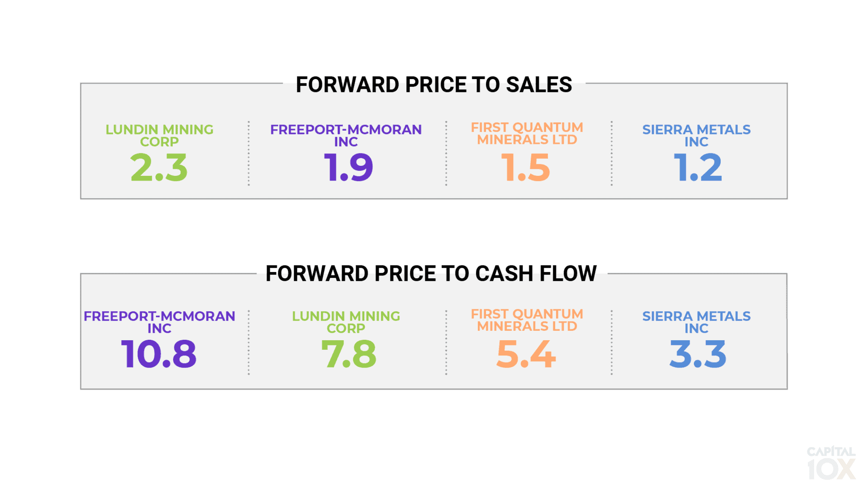Select the Lundin Mining Corp label above 7.8
This screenshot has width=868, height=488.
[346, 322]
